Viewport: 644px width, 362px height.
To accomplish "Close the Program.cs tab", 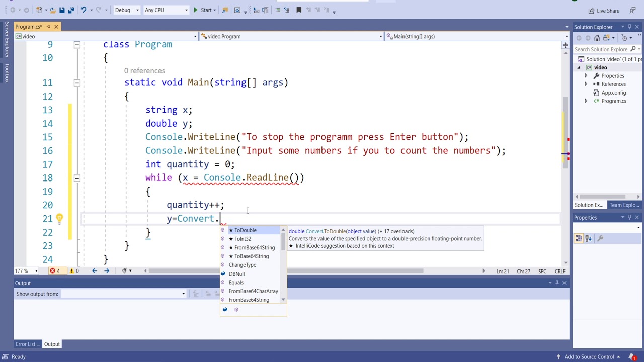I will [56, 27].
